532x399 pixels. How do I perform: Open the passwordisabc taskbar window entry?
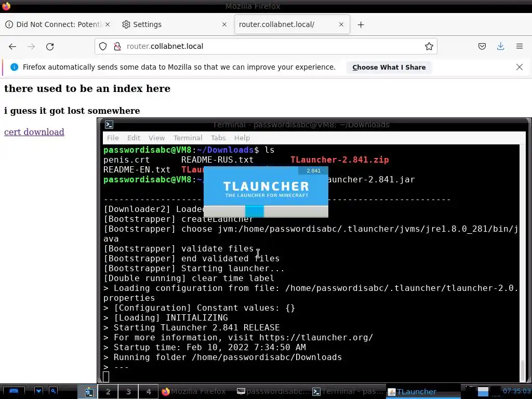pyautogui.click(x=272, y=392)
